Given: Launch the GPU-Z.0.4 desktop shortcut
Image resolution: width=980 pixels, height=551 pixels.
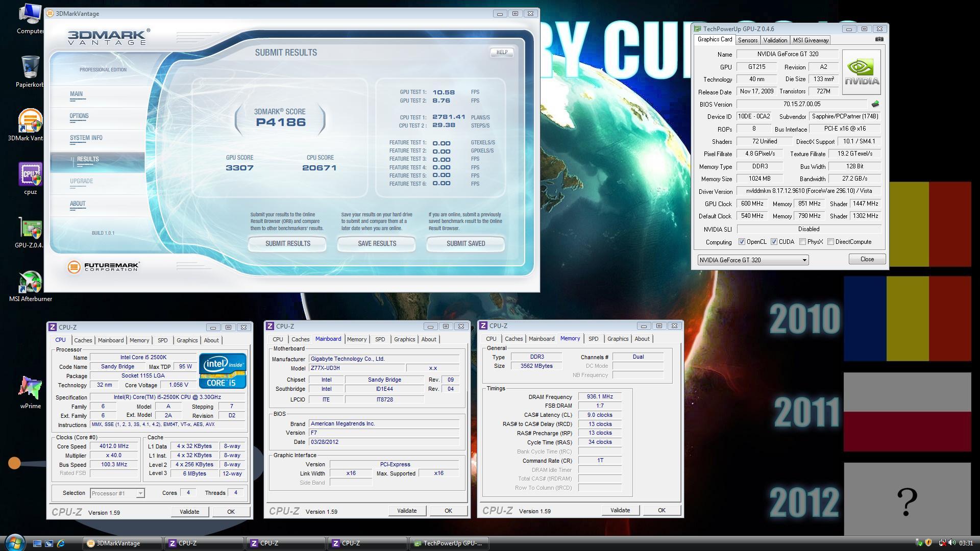Looking at the screenshot, I should 30,233.
